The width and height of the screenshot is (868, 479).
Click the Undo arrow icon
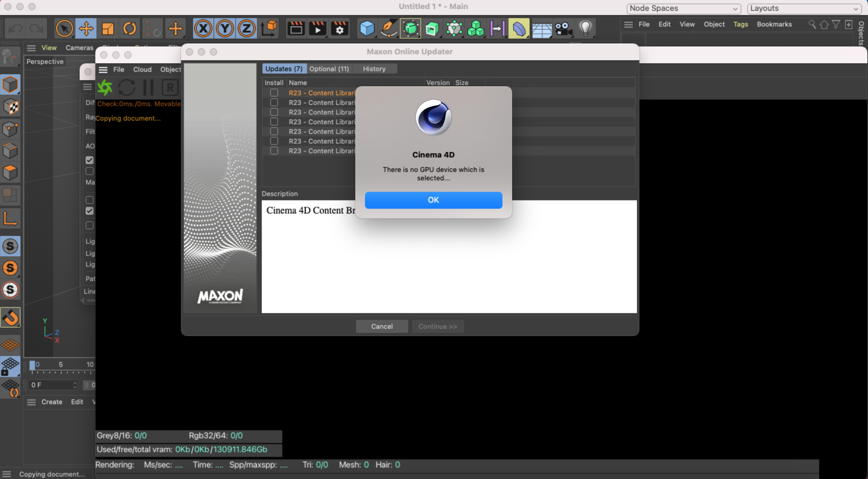pyautogui.click(x=15, y=29)
